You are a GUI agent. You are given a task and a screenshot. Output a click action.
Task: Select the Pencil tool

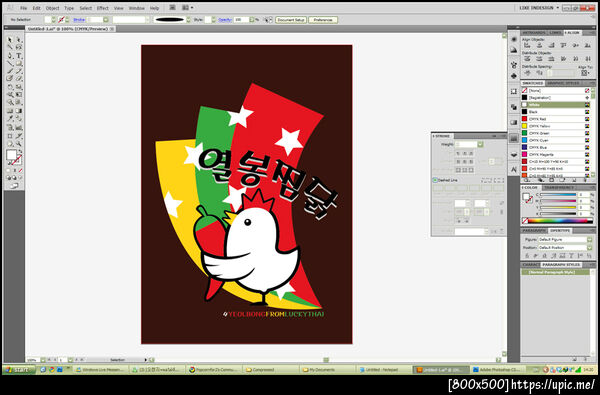point(19,71)
